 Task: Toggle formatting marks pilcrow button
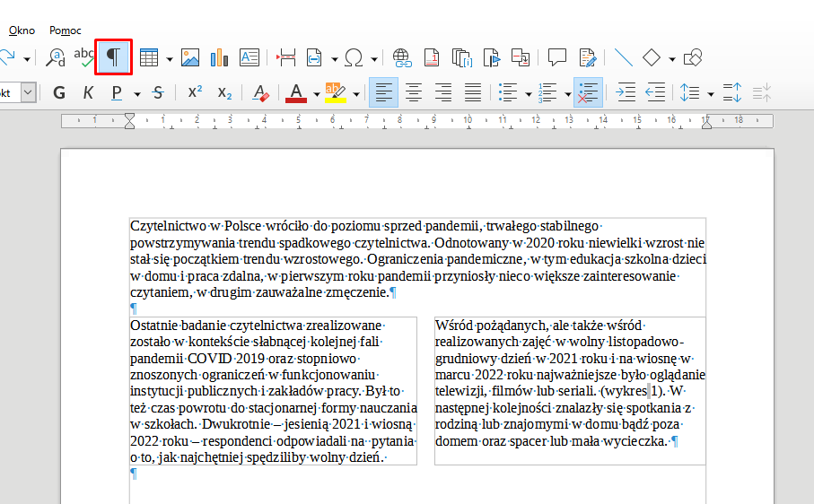[x=113, y=57]
